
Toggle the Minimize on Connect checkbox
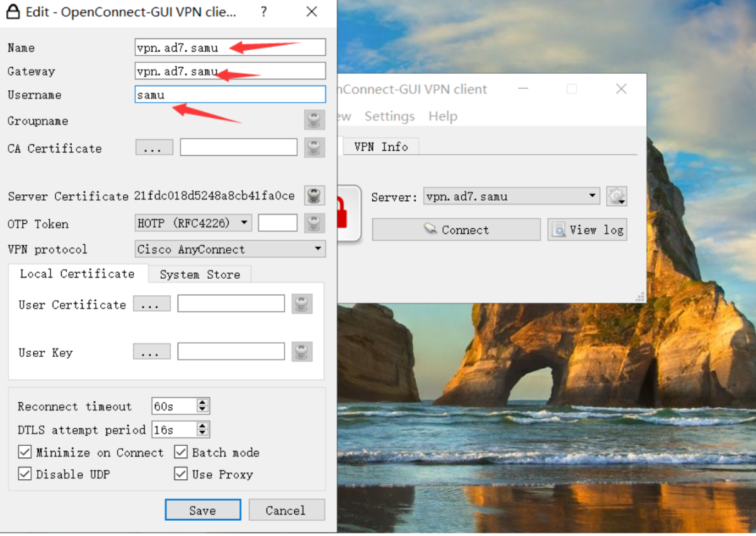coord(25,452)
